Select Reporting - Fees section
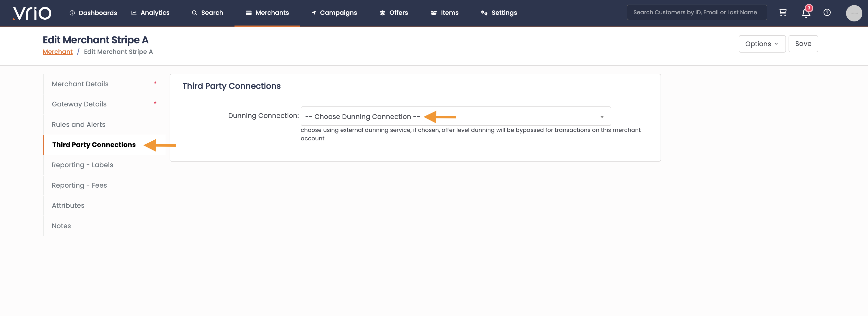Viewport: 868px width, 316px height. 104,185
